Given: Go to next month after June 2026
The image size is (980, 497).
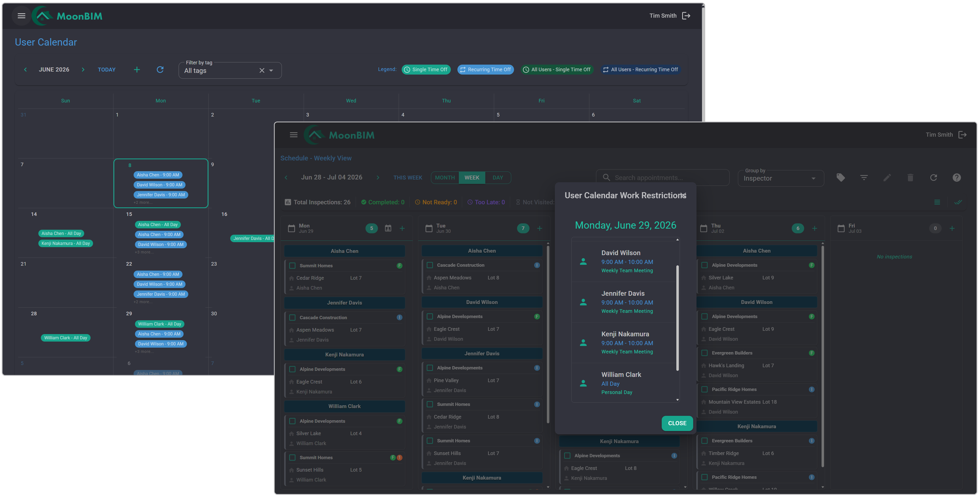Looking at the screenshot, I should click(83, 70).
